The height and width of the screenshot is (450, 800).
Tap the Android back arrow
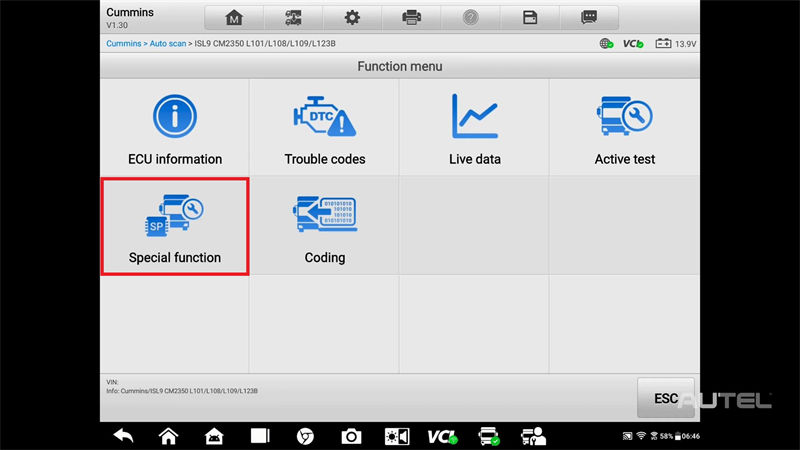click(123, 436)
